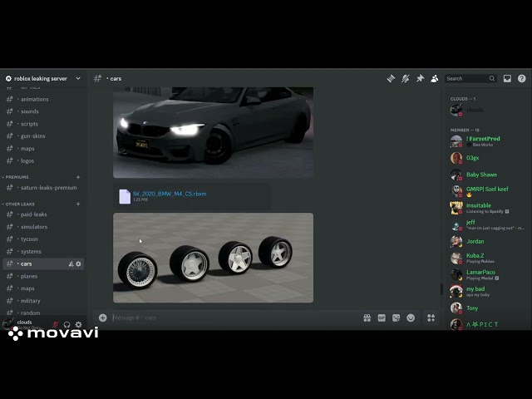The height and width of the screenshot is (399, 532).
Task: Click the plus attach button in message bar
Action: click(x=103, y=318)
